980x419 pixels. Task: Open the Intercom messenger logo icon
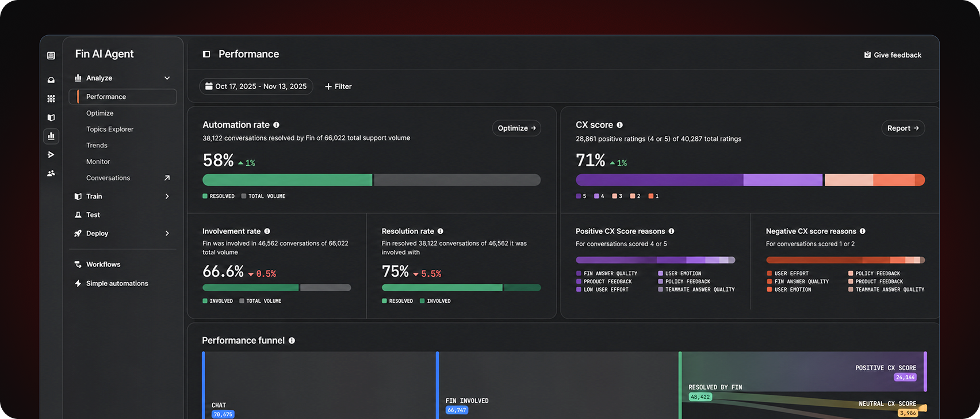pos(51,55)
